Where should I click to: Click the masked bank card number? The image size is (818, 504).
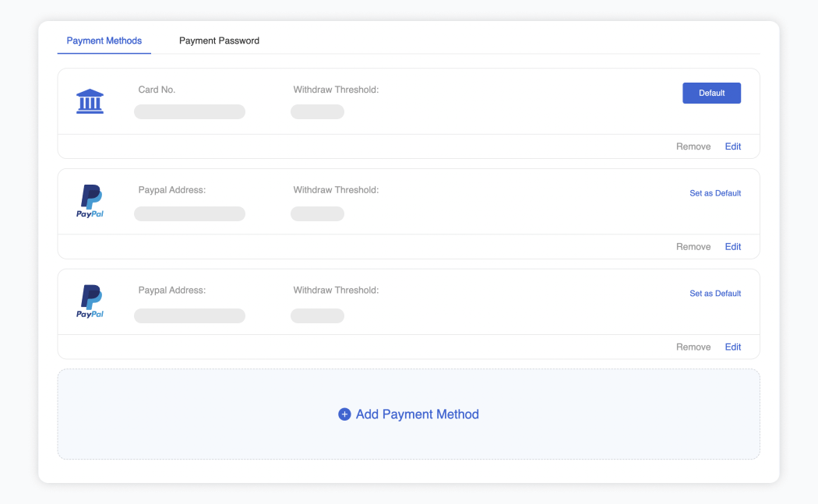point(189,112)
